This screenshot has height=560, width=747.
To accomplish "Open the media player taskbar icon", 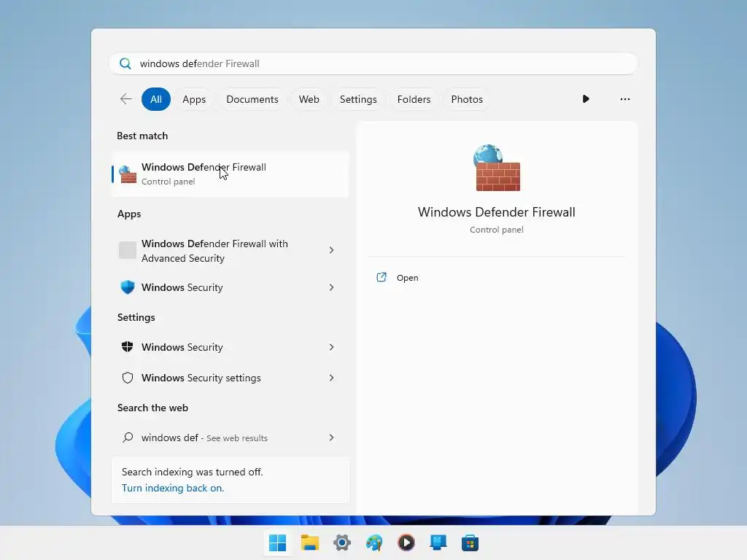I will pyautogui.click(x=406, y=542).
